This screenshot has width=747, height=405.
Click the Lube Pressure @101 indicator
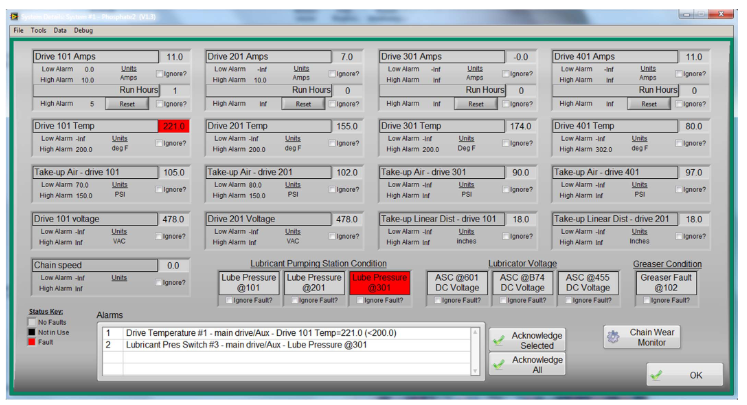[249, 283]
